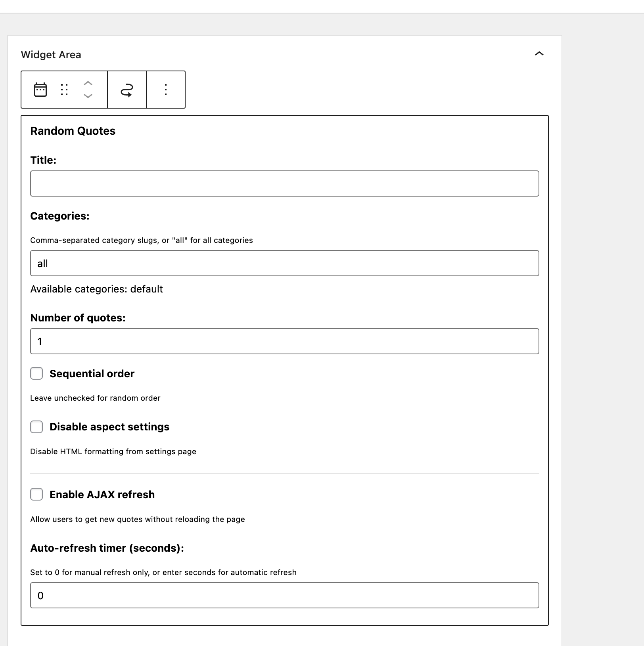Toggle the Enable AJAX refresh checkbox
This screenshot has width=644, height=646.
36,494
